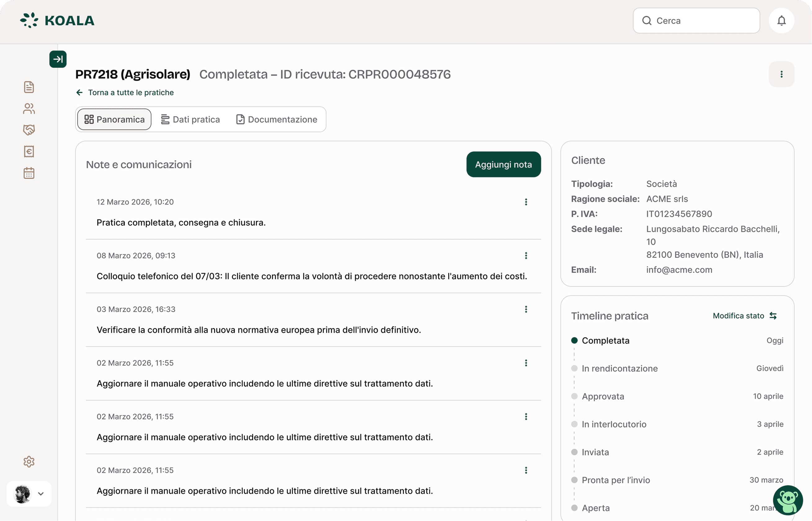Open the handshake partners sidebar icon

[29, 130]
